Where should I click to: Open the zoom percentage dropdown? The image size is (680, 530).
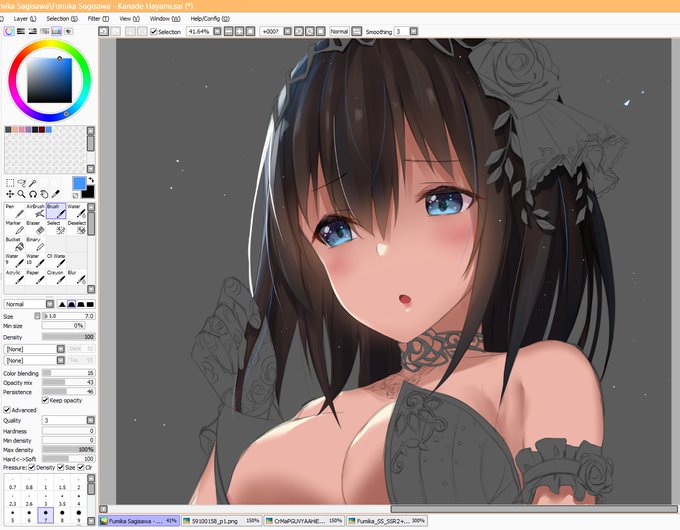coord(217,31)
